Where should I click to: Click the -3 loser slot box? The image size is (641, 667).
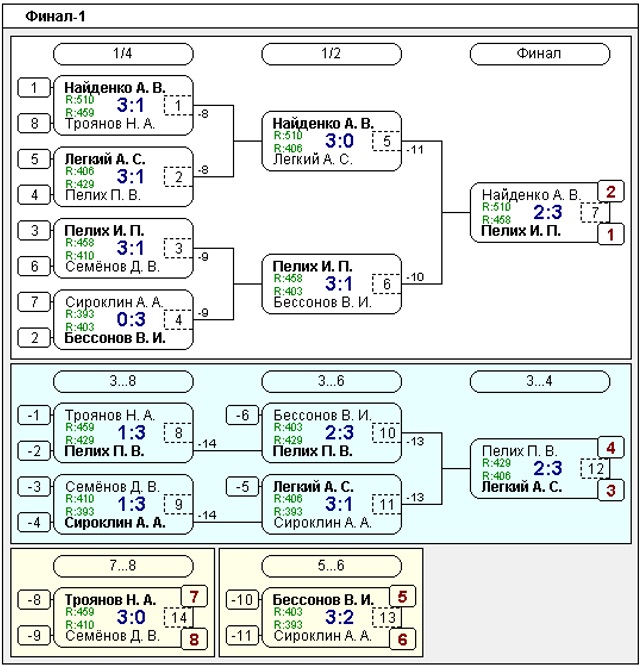coord(34,486)
